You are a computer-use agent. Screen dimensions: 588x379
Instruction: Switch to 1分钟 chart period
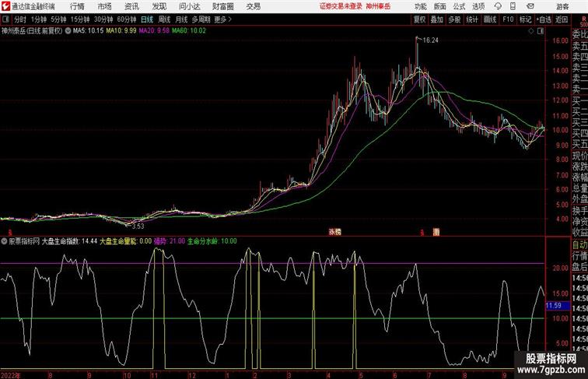39,19
